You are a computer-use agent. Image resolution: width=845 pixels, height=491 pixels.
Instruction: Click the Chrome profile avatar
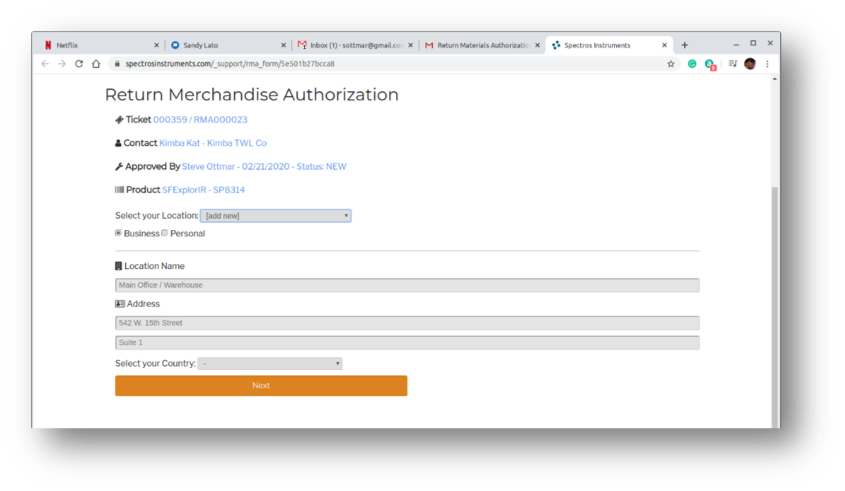(x=750, y=64)
